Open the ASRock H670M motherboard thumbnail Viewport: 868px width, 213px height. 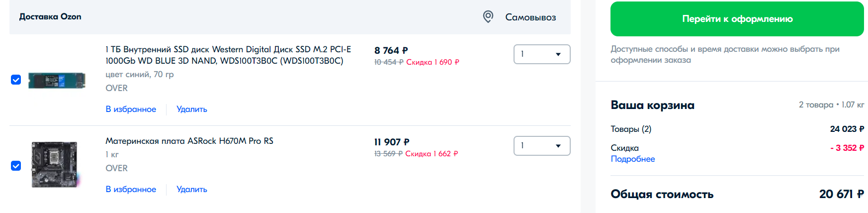click(x=55, y=165)
